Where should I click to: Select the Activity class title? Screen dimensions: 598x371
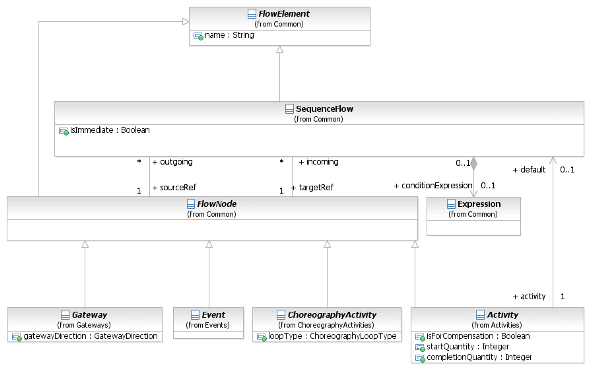click(503, 315)
